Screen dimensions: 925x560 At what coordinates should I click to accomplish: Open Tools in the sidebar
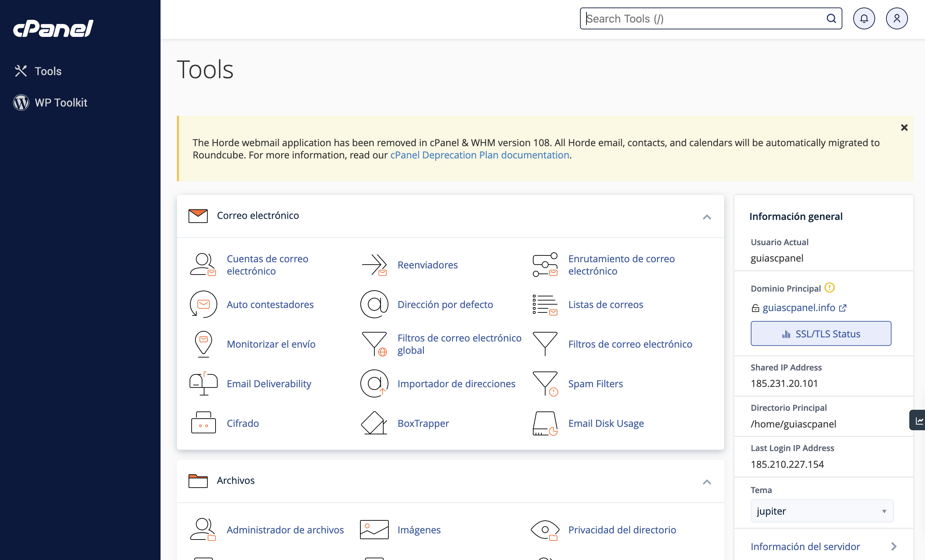click(x=48, y=71)
